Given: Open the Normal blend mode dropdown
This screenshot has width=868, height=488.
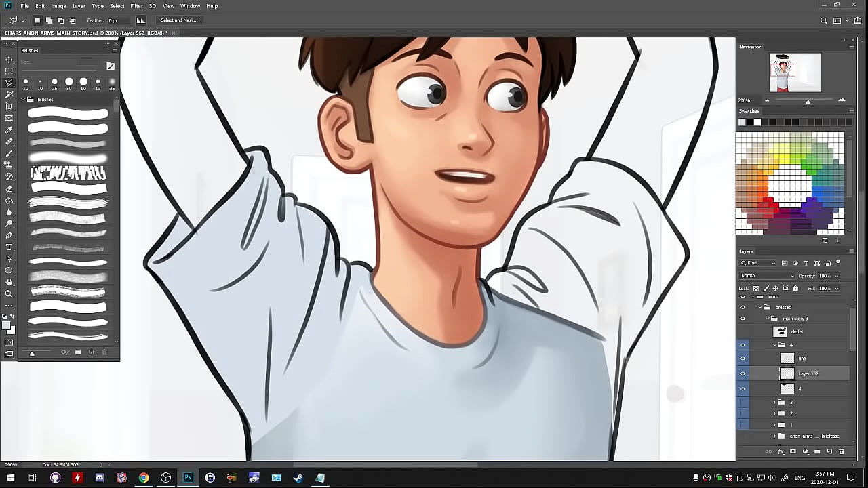Looking at the screenshot, I should (767, 276).
